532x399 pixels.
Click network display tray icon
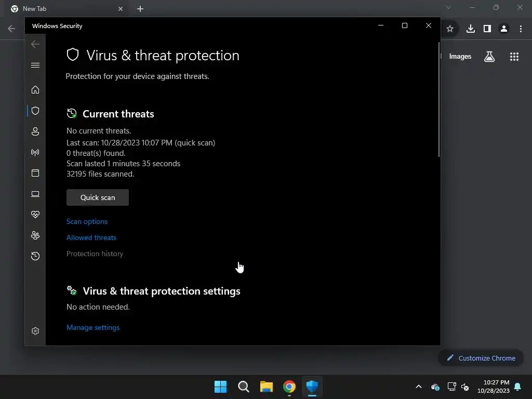[x=451, y=387]
